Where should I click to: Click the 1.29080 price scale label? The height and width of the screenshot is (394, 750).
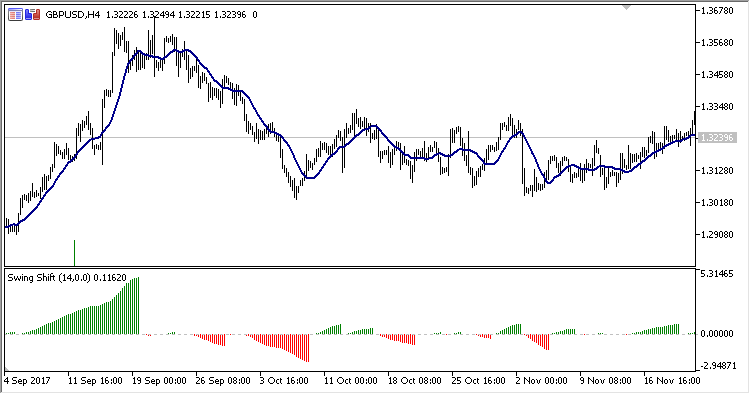pos(717,235)
